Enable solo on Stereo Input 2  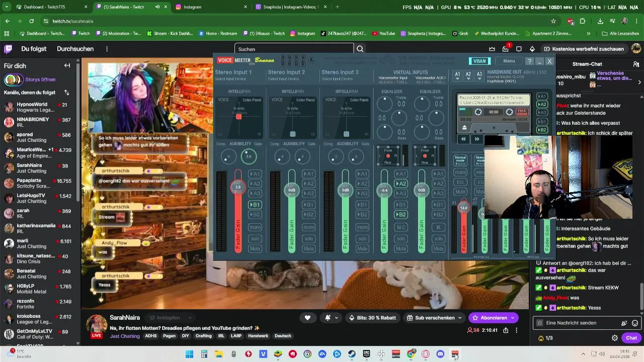(x=308, y=238)
